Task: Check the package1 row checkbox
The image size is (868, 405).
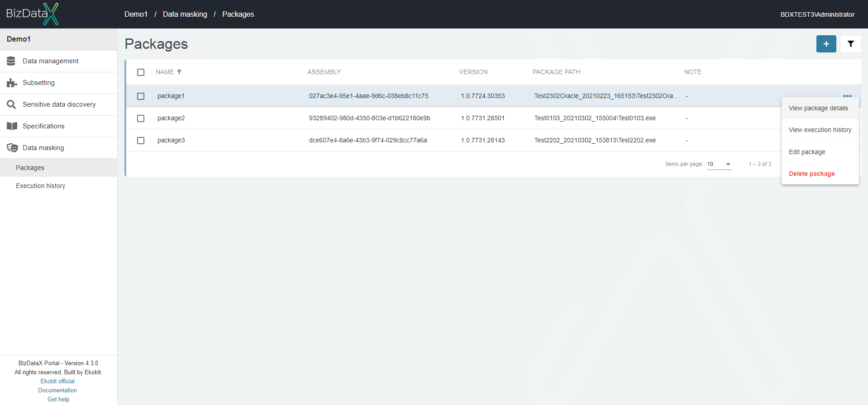Action: tap(141, 96)
